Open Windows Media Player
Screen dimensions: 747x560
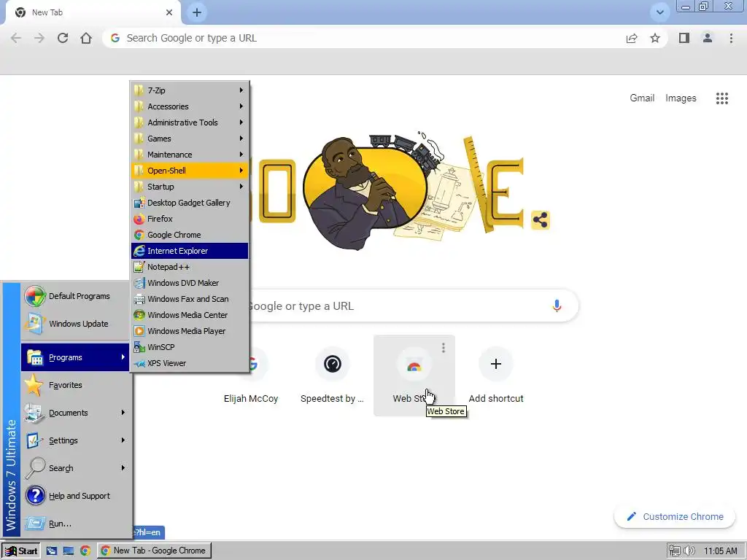pyautogui.click(x=190, y=331)
